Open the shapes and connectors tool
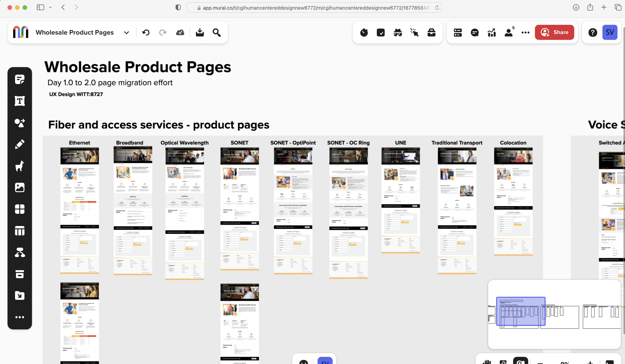625x364 pixels. pyautogui.click(x=19, y=123)
